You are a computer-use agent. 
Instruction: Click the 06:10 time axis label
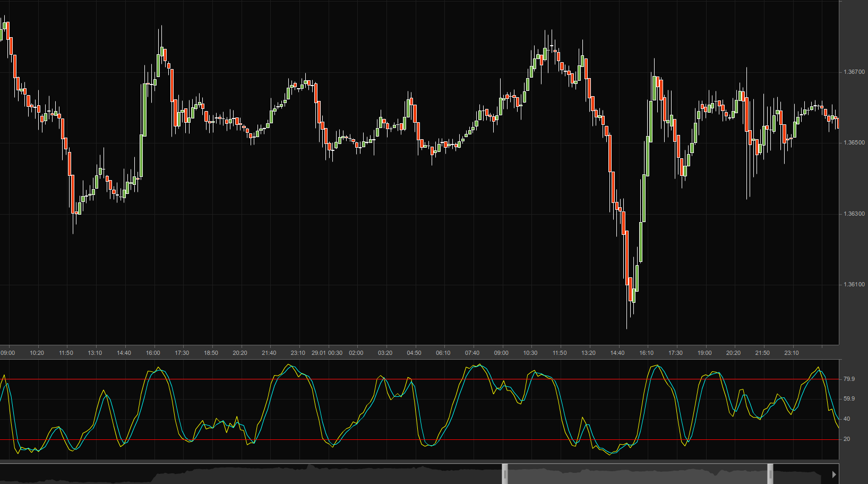coord(443,353)
